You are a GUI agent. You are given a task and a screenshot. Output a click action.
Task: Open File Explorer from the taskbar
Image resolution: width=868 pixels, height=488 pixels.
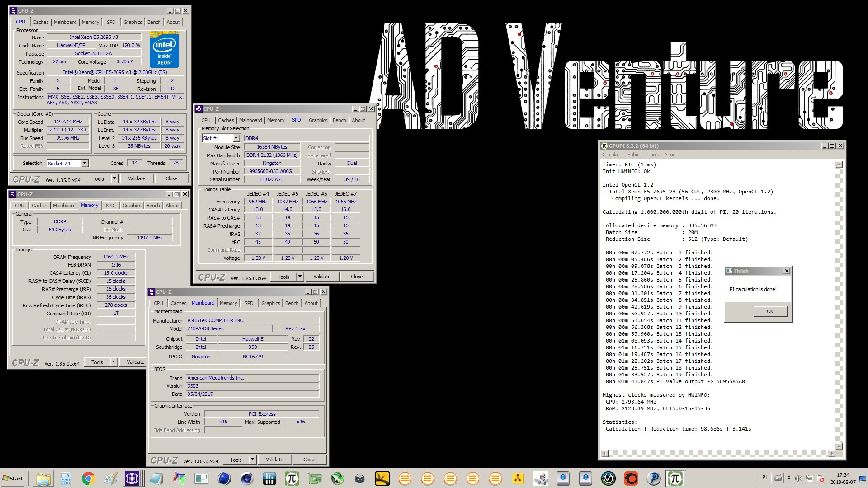tap(43, 478)
